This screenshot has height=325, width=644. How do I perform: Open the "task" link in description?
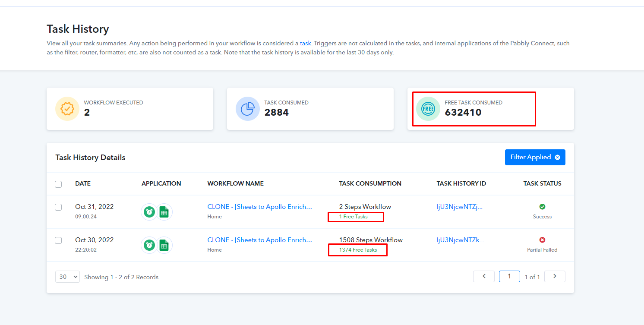[x=306, y=43]
